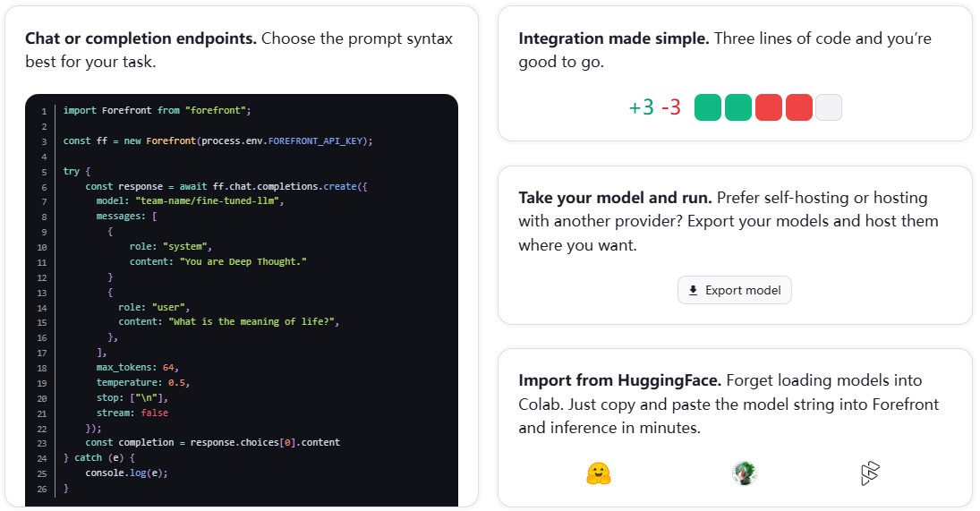The image size is (980, 511).
Task: Click the first red diff square
Action: (x=769, y=107)
